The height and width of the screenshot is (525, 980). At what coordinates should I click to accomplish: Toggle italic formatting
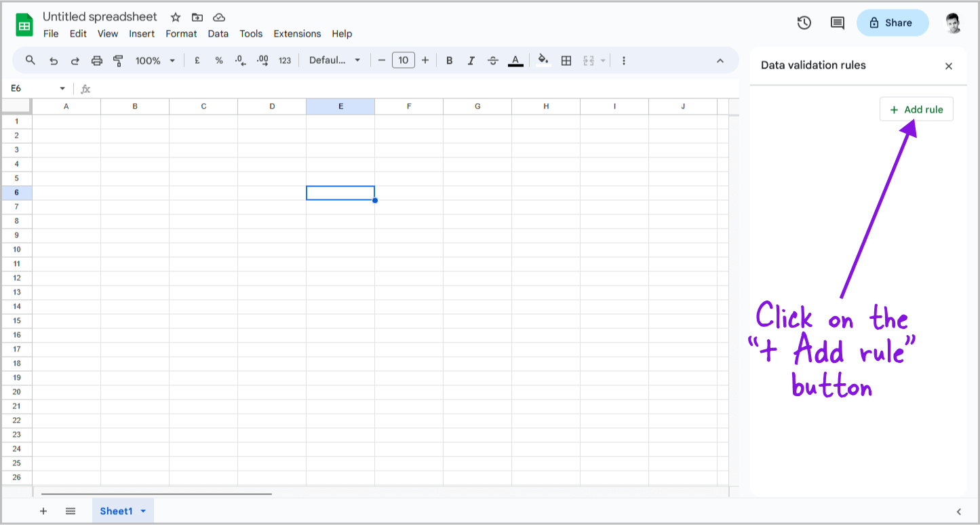click(471, 60)
